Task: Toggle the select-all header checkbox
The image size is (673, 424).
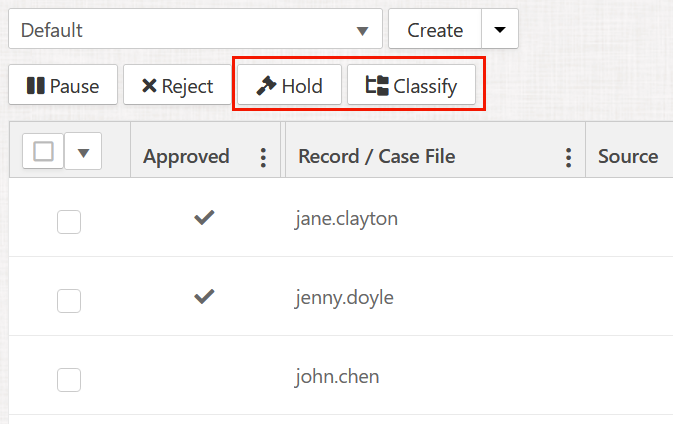Action: [44, 152]
